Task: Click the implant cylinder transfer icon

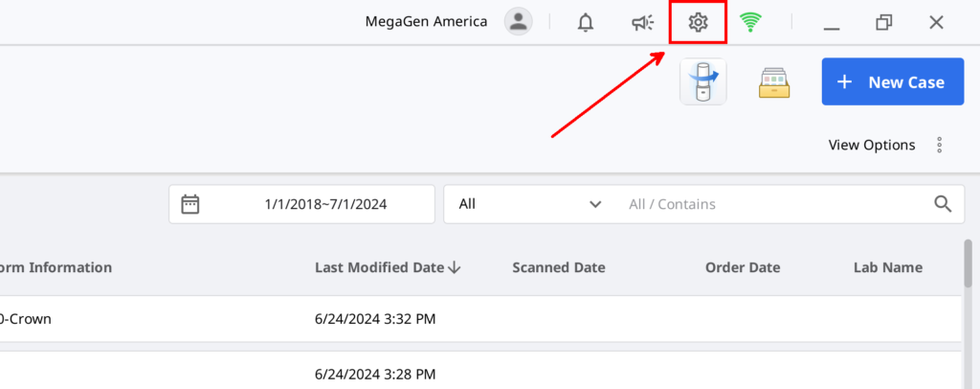Action: coord(703,81)
